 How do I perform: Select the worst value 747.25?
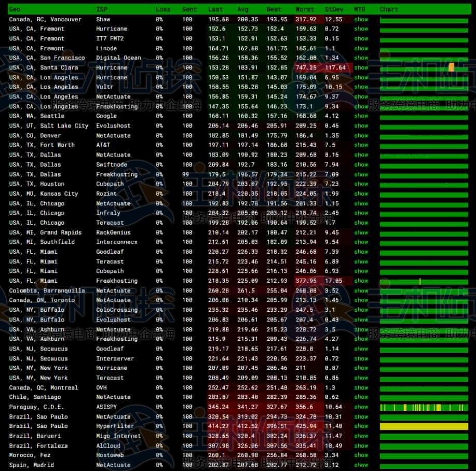click(x=306, y=67)
